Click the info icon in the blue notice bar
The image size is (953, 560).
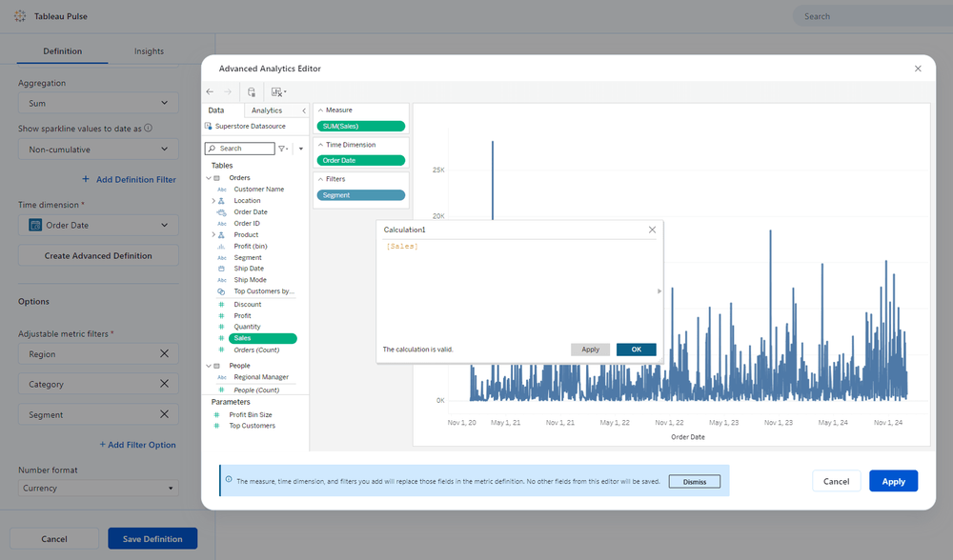229,479
